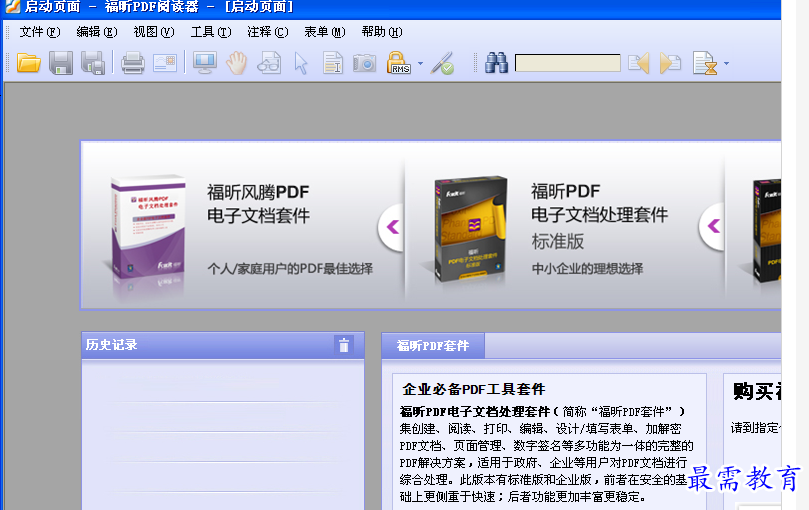Click the document with glasses icon
The image size is (809, 510).
(x=269, y=63)
